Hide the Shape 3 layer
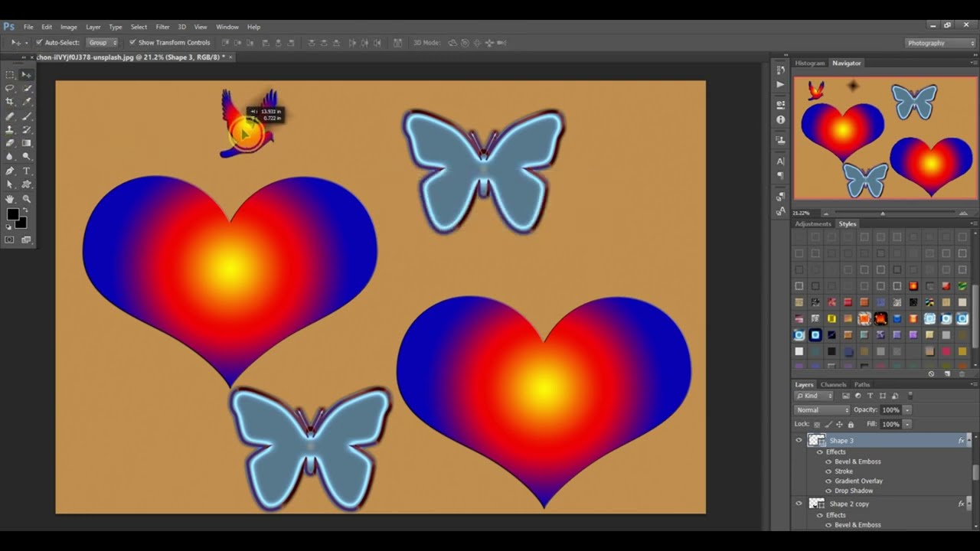The width and height of the screenshot is (980, 551). pyautogui.click(x=799, y=440)
